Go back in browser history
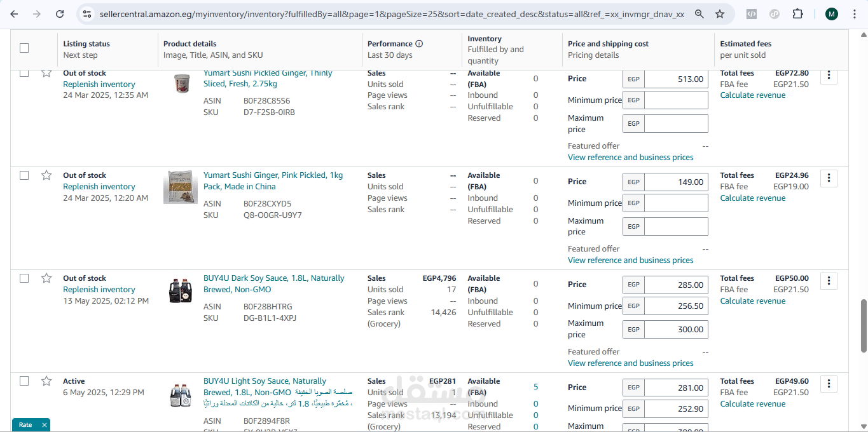868x432 pixels. (x=14, y=14)
